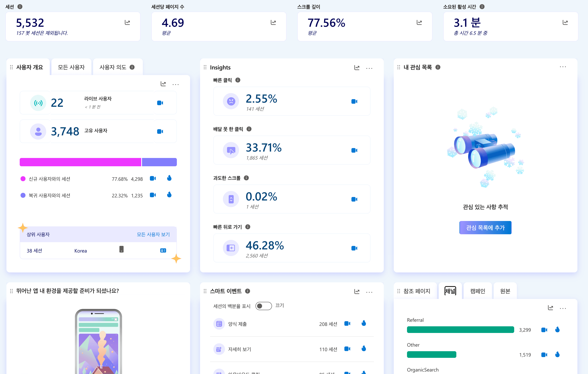Open the ellipsis menu on 내 관심 목록

click(563, 67)
